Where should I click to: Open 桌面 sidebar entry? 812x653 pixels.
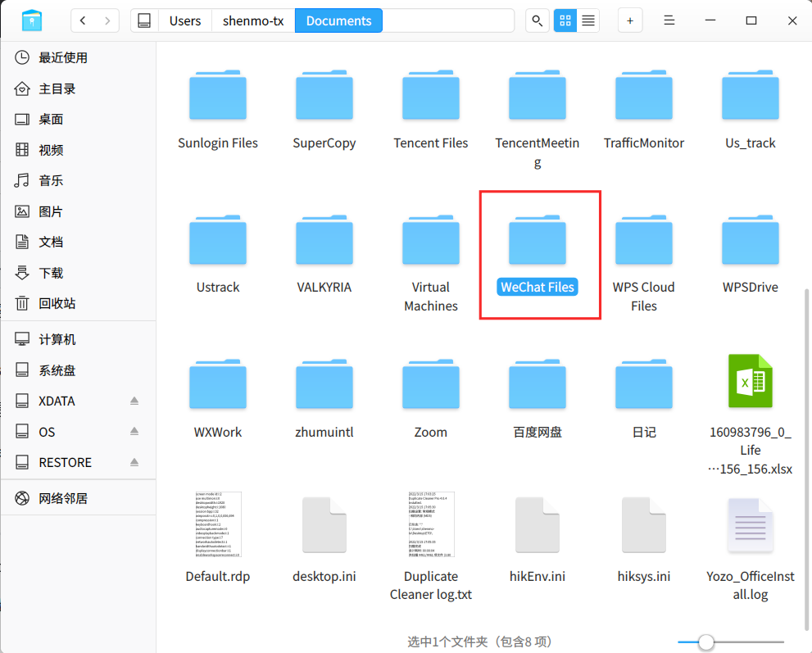[x=78, y=119]
